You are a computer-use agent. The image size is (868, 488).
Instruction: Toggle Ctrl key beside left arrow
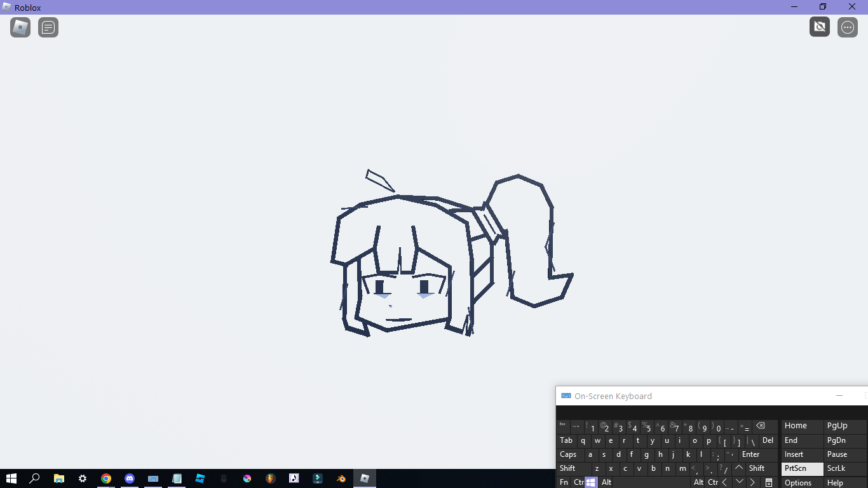[x=712, y=482]
